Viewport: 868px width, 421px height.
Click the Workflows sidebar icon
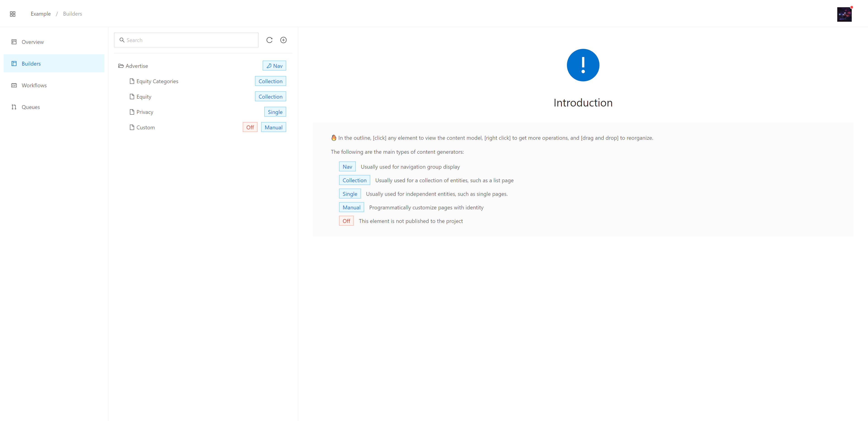[14, 85]
